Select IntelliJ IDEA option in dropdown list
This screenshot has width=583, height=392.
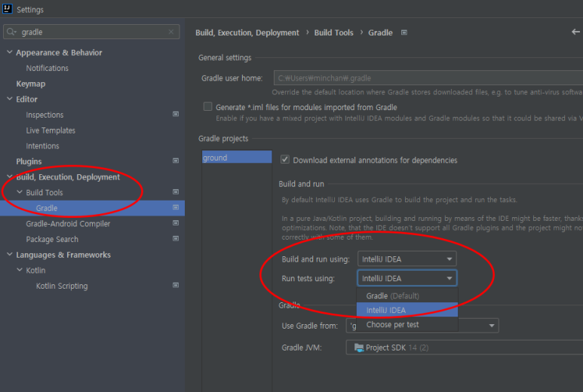click(x=407, y=310)
